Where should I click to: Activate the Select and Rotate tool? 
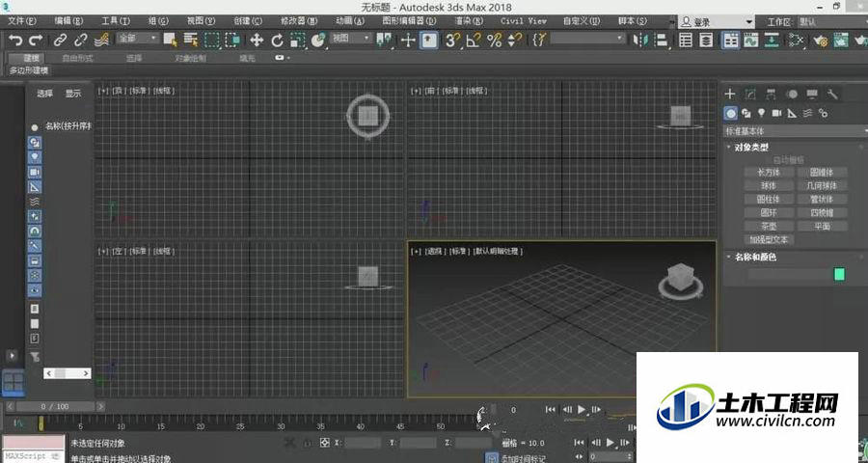(278, 40)
